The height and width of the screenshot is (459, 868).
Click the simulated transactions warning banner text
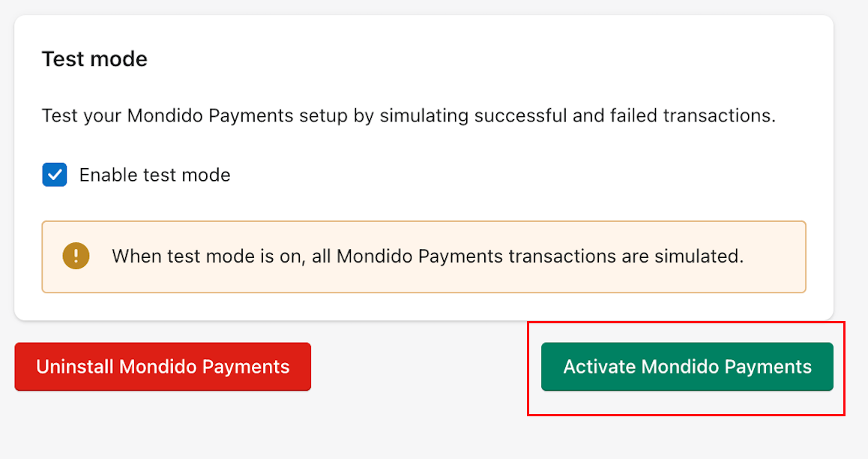click(x=427, y=256)
